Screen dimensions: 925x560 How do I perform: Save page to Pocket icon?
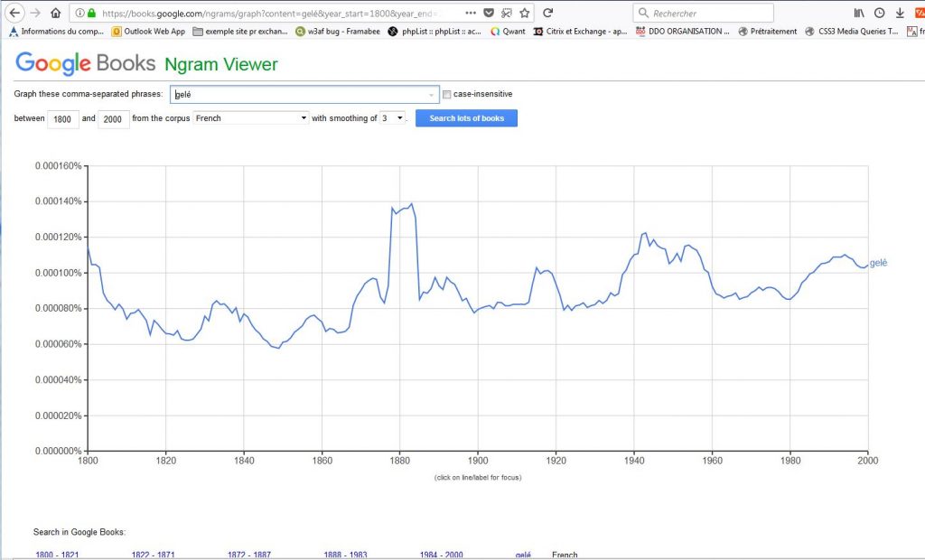coord(489,14)
